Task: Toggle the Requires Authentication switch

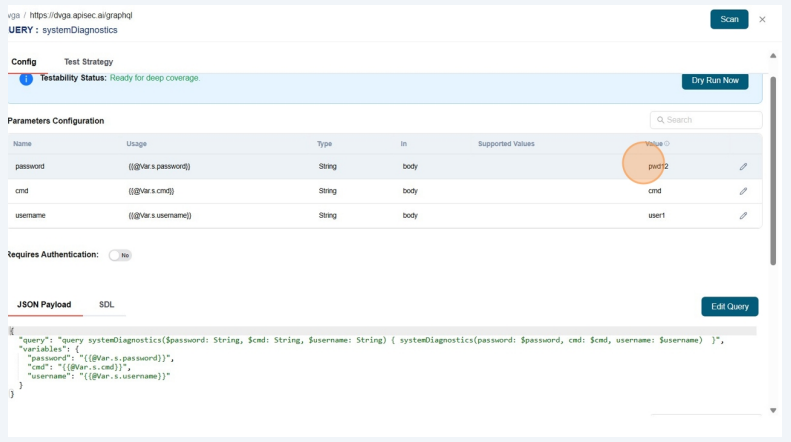Action: [x=120, y=255]
